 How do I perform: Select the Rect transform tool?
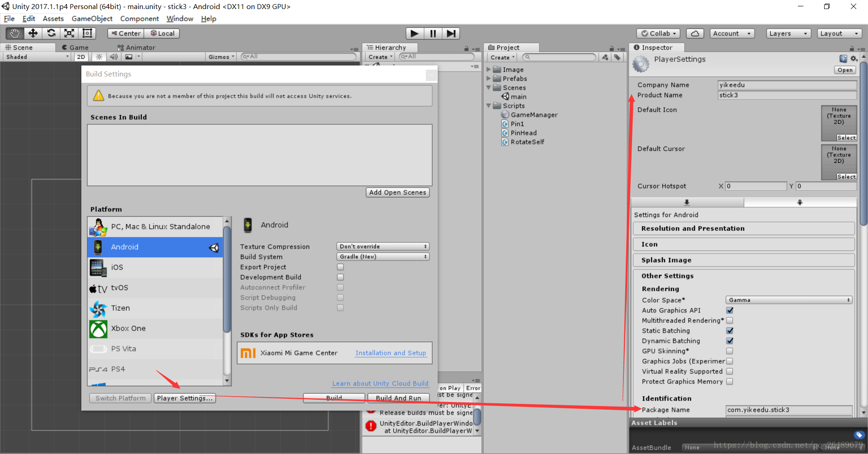click(x=87, y=33)
